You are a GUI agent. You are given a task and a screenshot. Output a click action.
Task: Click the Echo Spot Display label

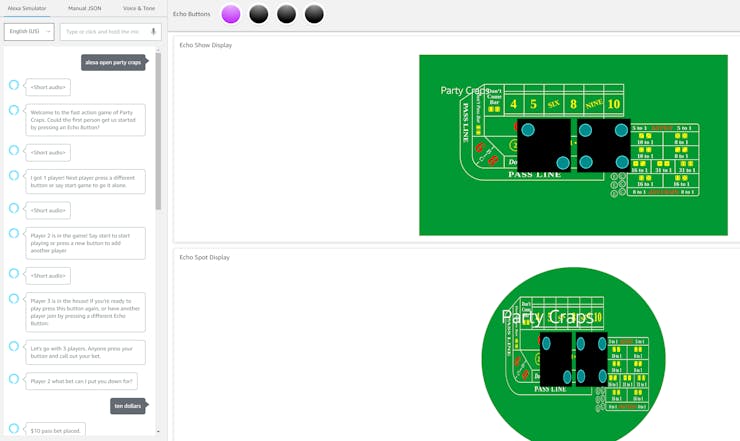[204, 257]
